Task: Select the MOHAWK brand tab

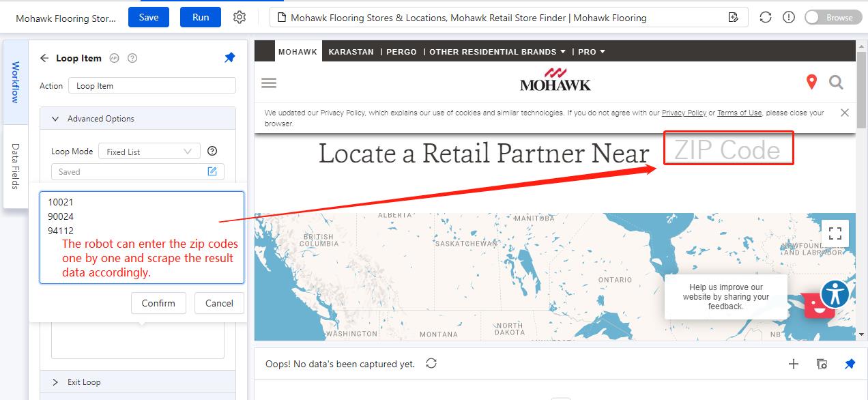Action: coord(298,52)
